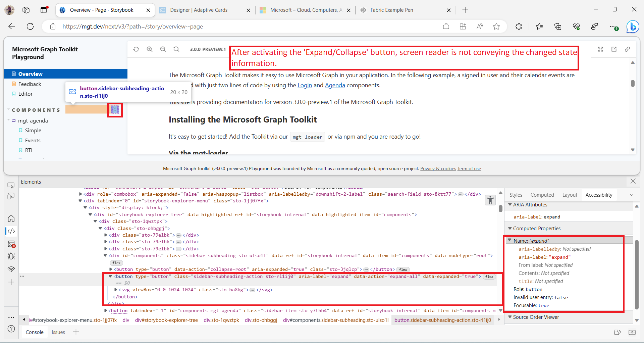The width and height of the screenshot is (644, 343).
Task: Open Copilot via the Bing icon
Action: coord(633,27)
